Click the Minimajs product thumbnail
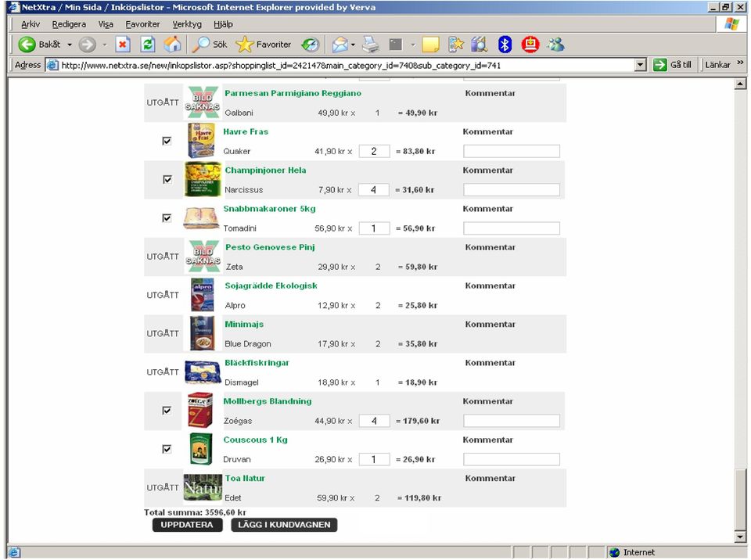 coord(202,333)
